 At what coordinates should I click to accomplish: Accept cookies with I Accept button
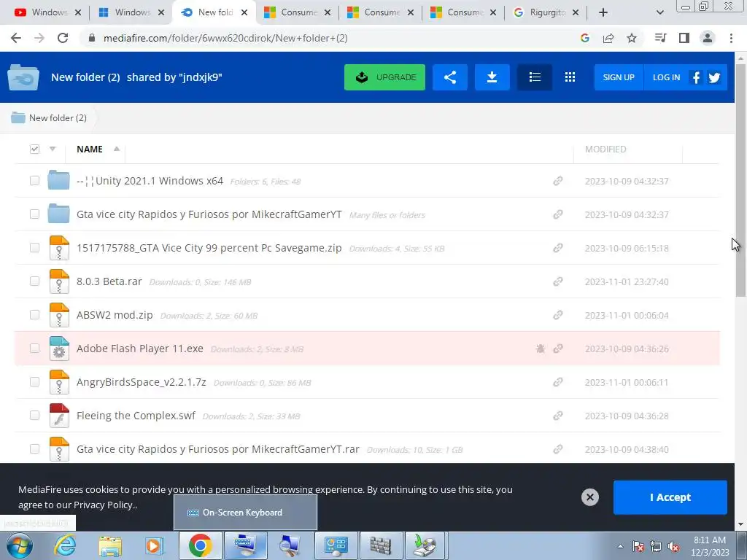click(670, 497)
